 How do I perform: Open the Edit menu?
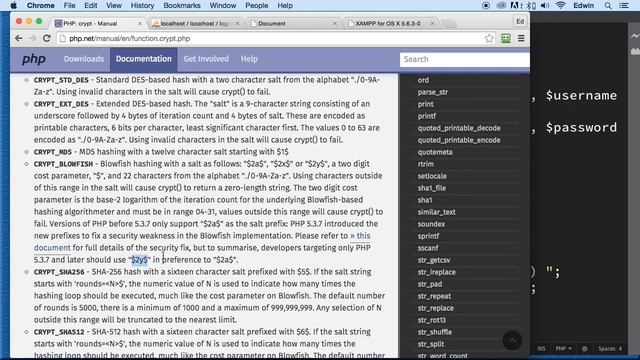pos(90,6)
